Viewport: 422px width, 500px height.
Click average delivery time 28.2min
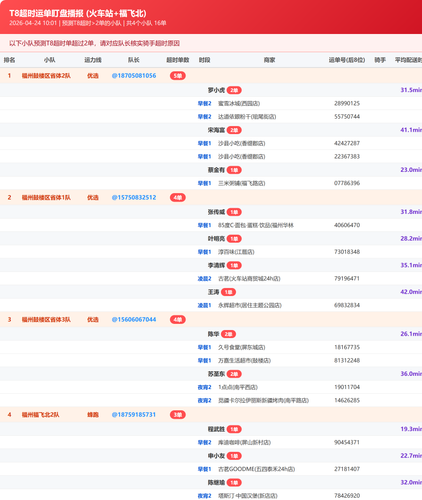point(411,239)
